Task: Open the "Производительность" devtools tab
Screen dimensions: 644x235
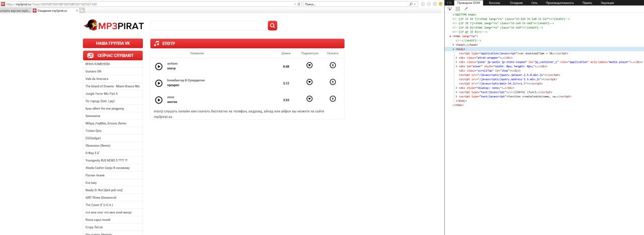Action: pos(560,3)
